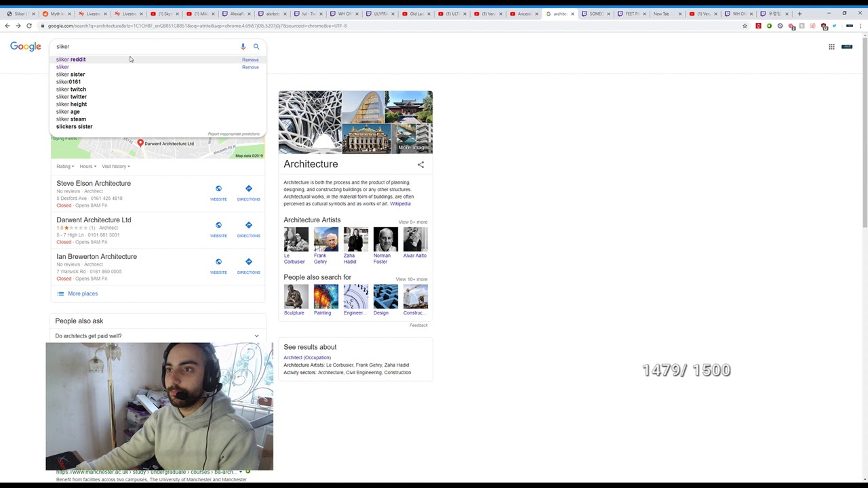Viewport: 868px width, 488px height.
Task: Get directions to Darwent Architecture Ltd
Action: coord(248,229)
